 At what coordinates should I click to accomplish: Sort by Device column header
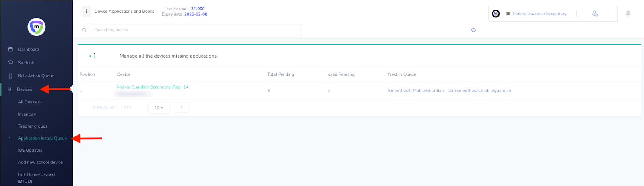(x=124, y=74)
